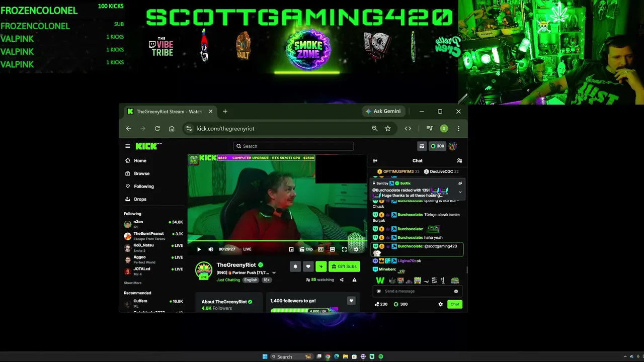Click the heart on the followers goal card
The width and height of the screenshot is (644, 362).
point(351,301)
